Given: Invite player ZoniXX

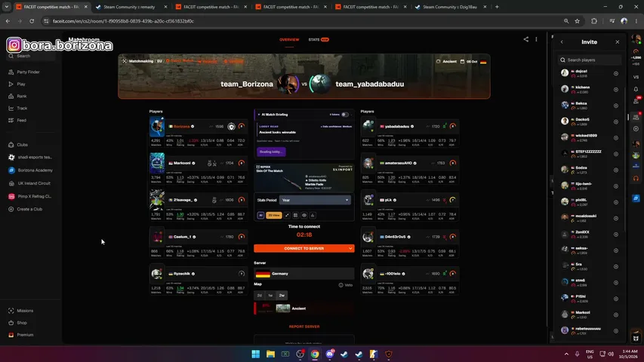Looking at the screenshot, I should (x=615, y=235).
